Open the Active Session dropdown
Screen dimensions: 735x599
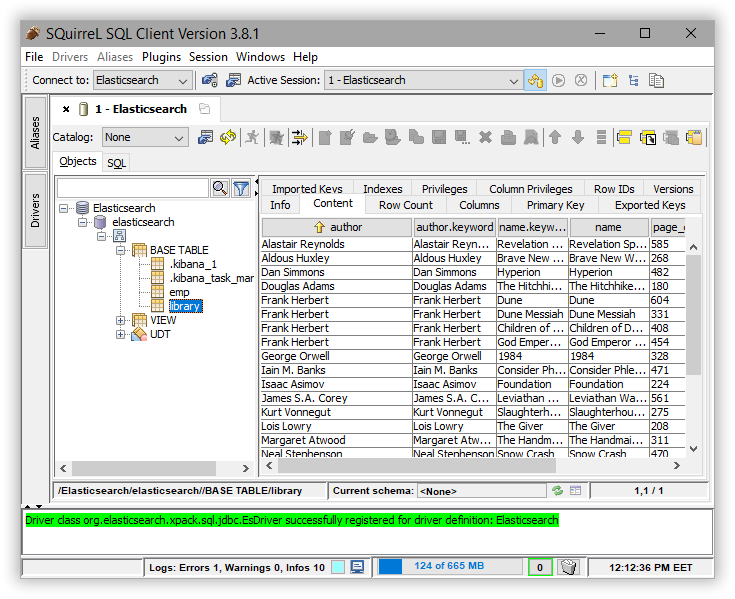click(423, 80)
